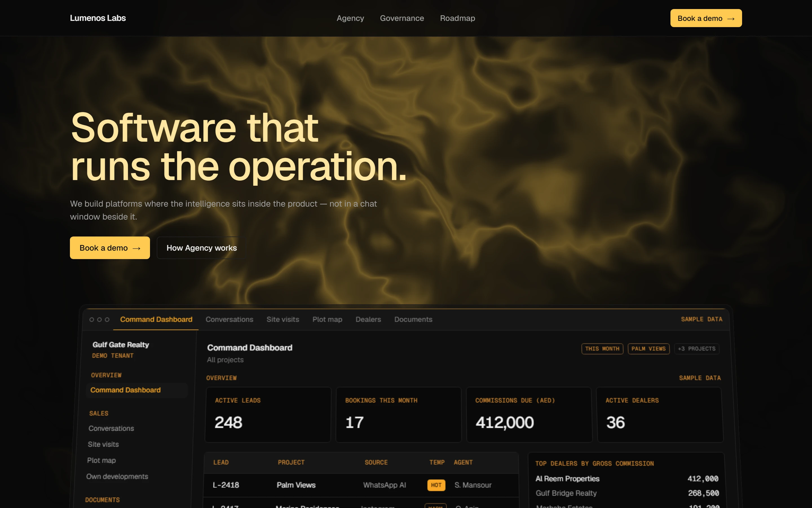Open the Roadmap nav link

click(457, 18)
